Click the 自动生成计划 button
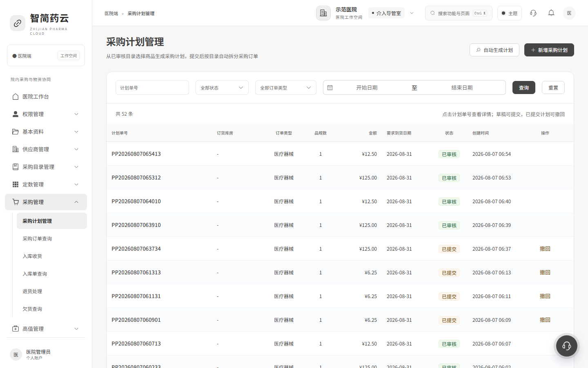 494,50
